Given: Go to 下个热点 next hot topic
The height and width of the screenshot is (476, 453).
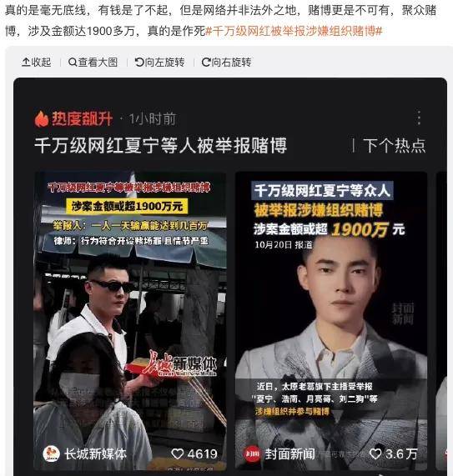Looking at the screenshot, I should click(394, 145).
